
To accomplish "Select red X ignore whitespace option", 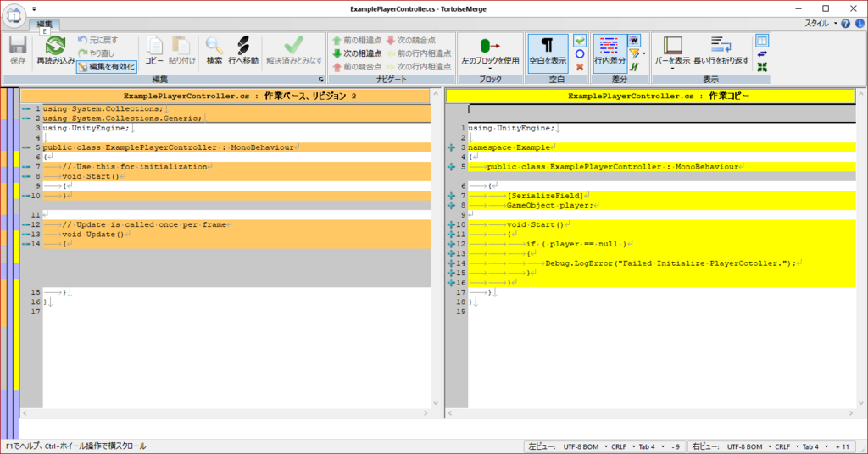I will [x=580, y=67].
